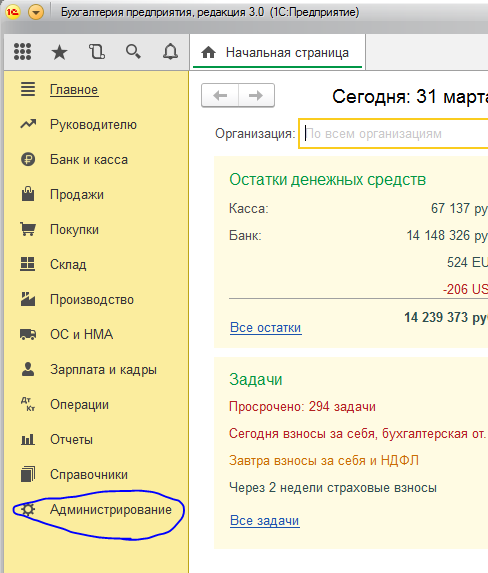Screen dimensions: 488x573
Task: Open the Отчеты section
Action: pos(71,440)
